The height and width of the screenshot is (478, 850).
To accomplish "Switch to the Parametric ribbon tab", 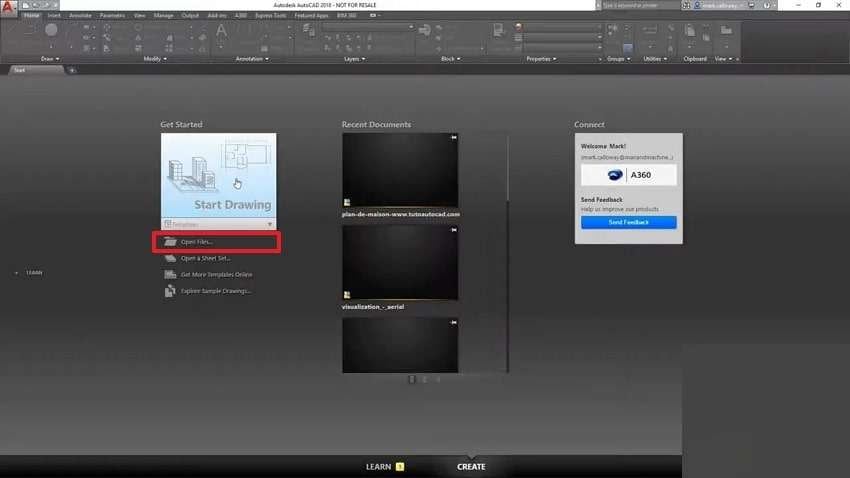I will tap(112, 15).
